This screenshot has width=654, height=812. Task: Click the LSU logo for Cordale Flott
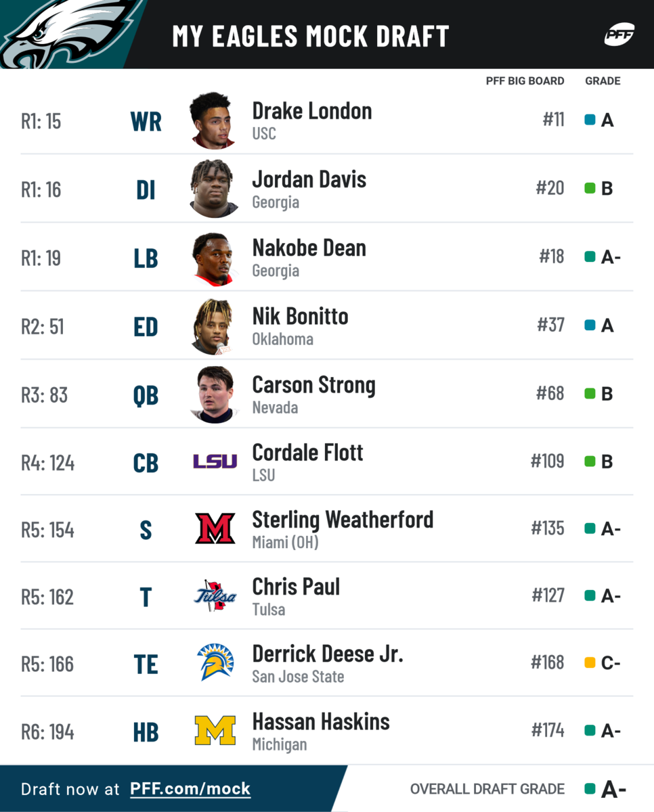tap(215, 462)
